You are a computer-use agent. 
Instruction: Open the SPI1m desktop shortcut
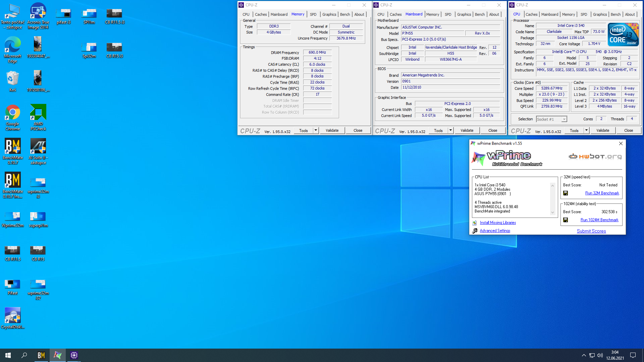(x=89, y=16)
